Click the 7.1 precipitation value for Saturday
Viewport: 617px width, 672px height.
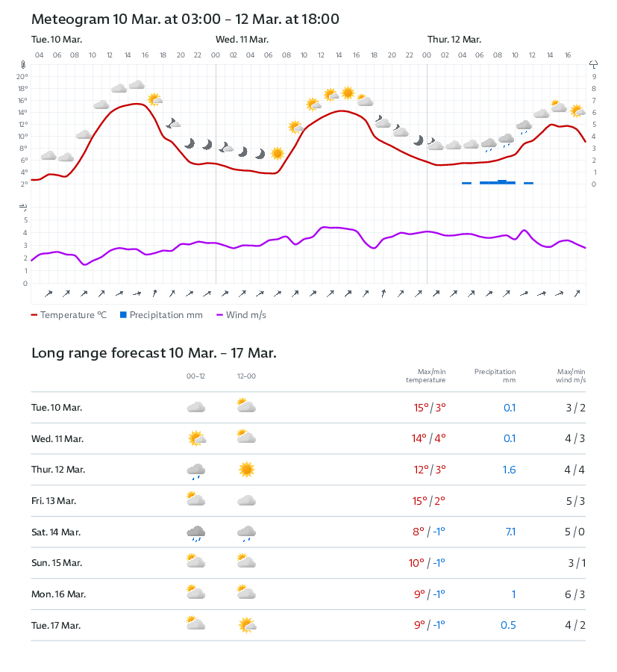510,532
